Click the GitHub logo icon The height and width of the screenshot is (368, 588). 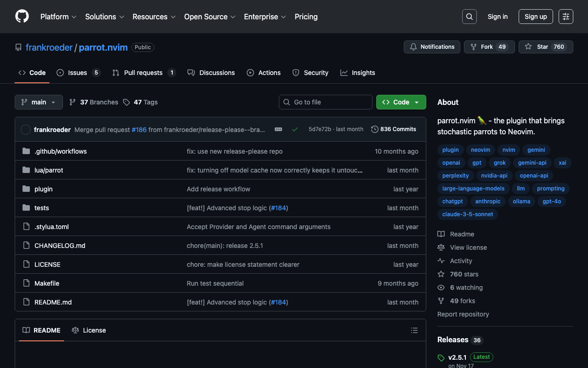22,17
